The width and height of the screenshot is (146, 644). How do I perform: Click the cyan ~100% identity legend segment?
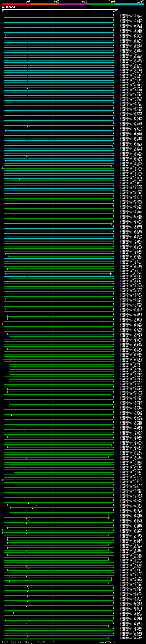(129, 4)
